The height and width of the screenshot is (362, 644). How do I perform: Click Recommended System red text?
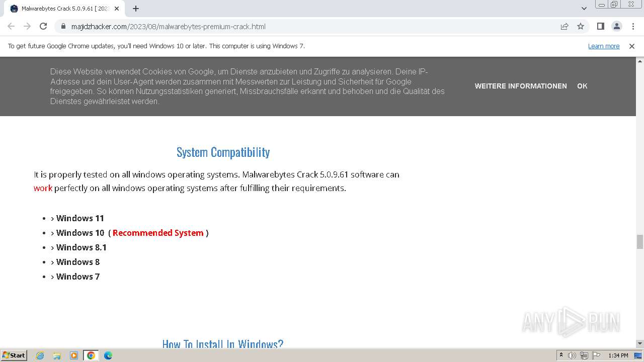(158, 233)
